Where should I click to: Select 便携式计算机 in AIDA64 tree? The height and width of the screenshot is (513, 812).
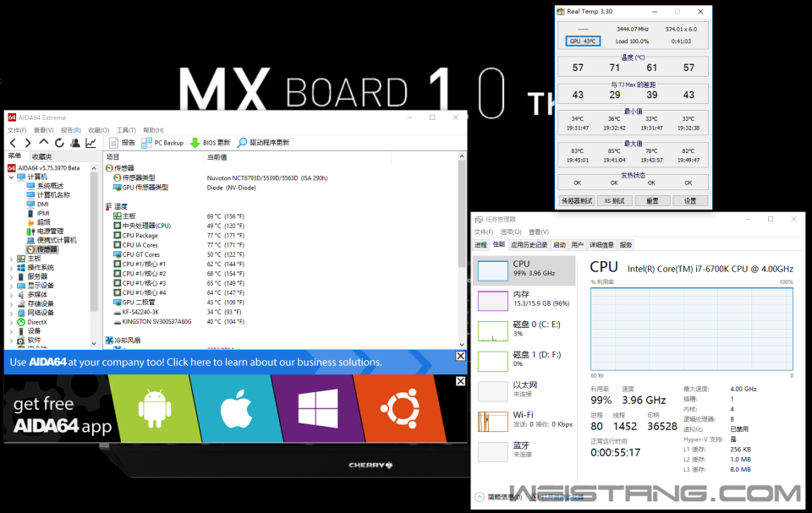pos(52,240)
